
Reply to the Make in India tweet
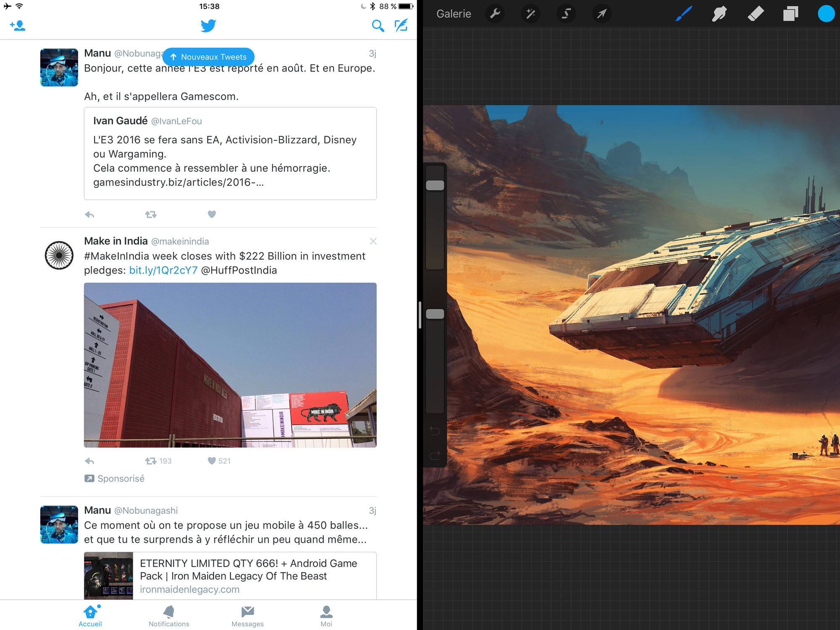tap(89, 461)
